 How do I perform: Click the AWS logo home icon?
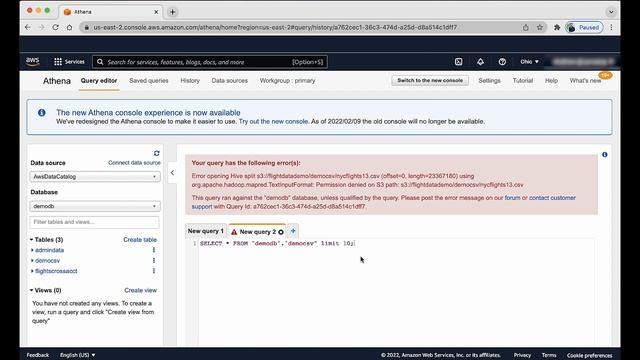click(x=33, y=62)
